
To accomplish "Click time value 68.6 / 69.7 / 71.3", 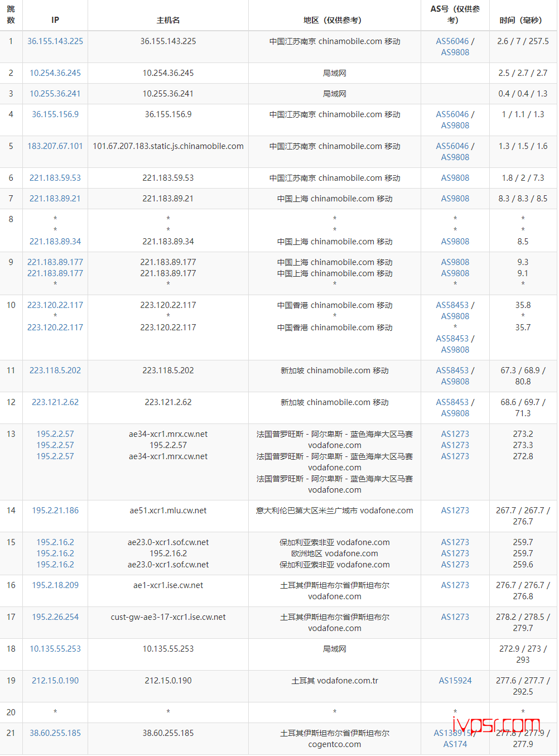I will (x=523, y=408).
